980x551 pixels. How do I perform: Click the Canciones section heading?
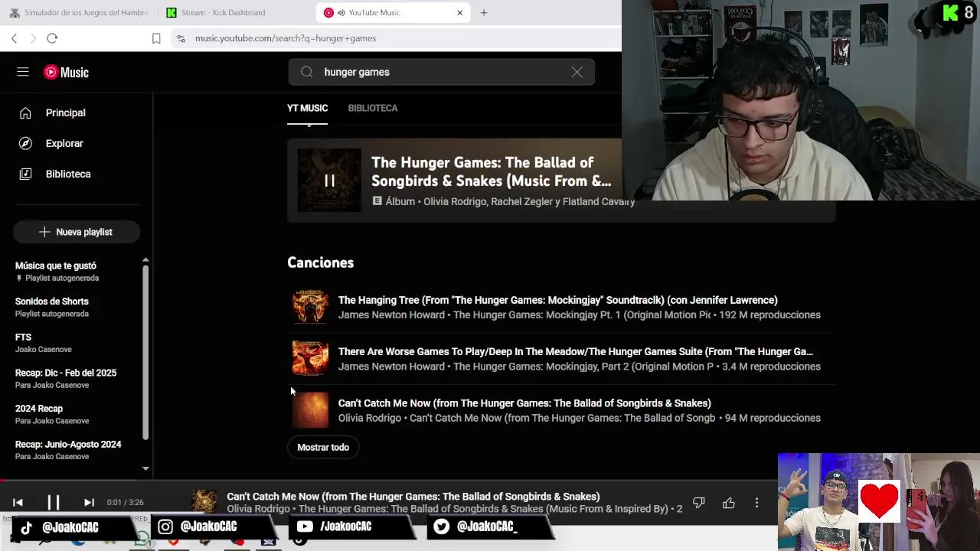(320, 262)
